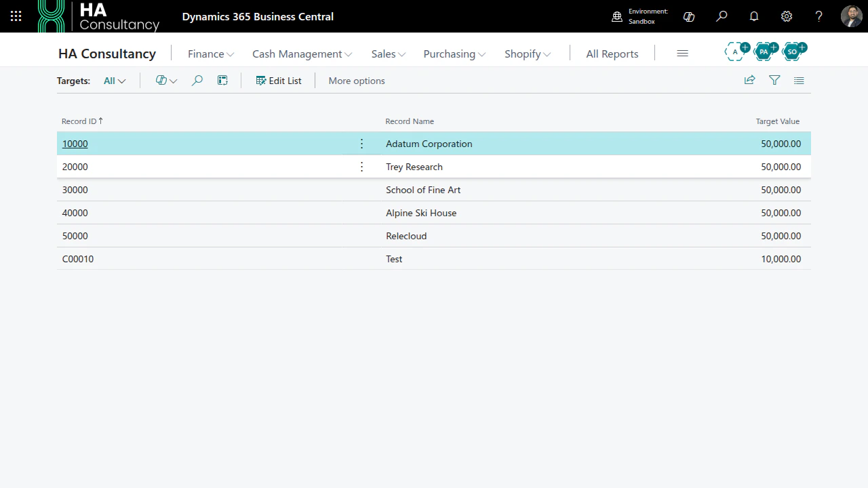Click the share icon

(x=750, y=80)
